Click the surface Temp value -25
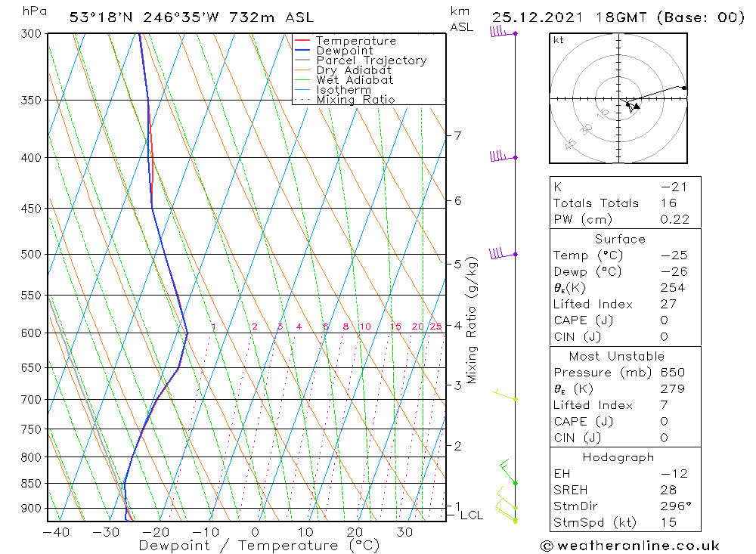Screen dimensions: 756x554 point(674,255)
